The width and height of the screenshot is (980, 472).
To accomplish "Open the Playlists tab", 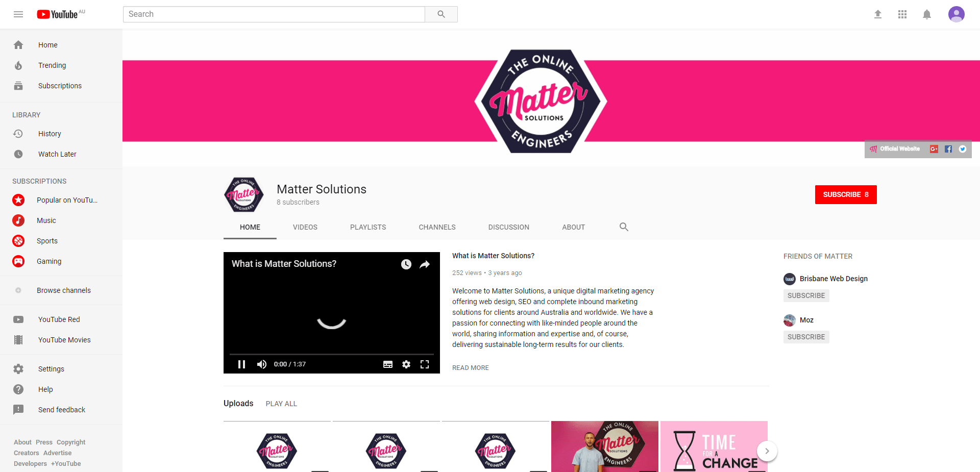I will pyautogui.click(x=368, y=227).
